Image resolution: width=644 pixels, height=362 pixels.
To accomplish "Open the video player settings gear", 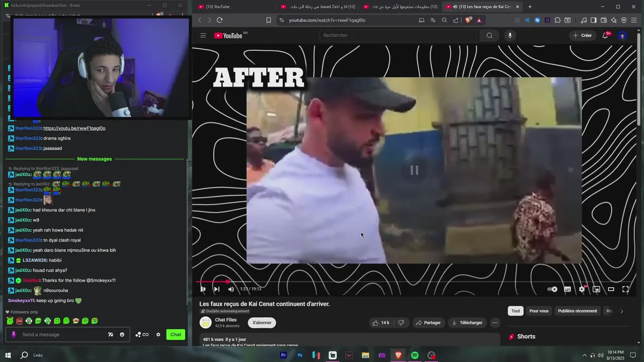I will pyautogui.click(x=582, y=289).
